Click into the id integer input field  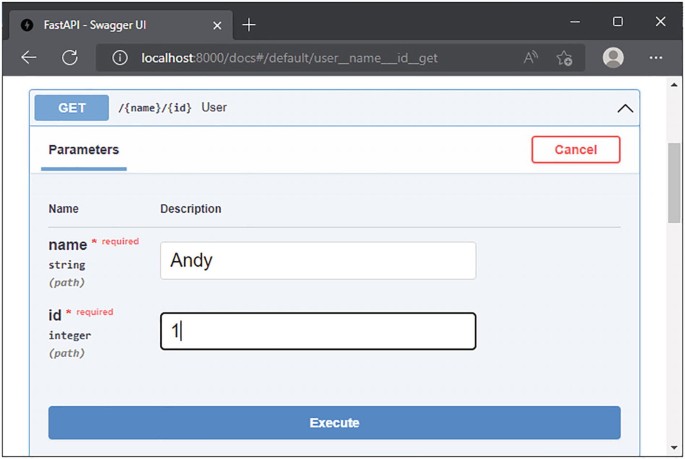tap(318, 332)
